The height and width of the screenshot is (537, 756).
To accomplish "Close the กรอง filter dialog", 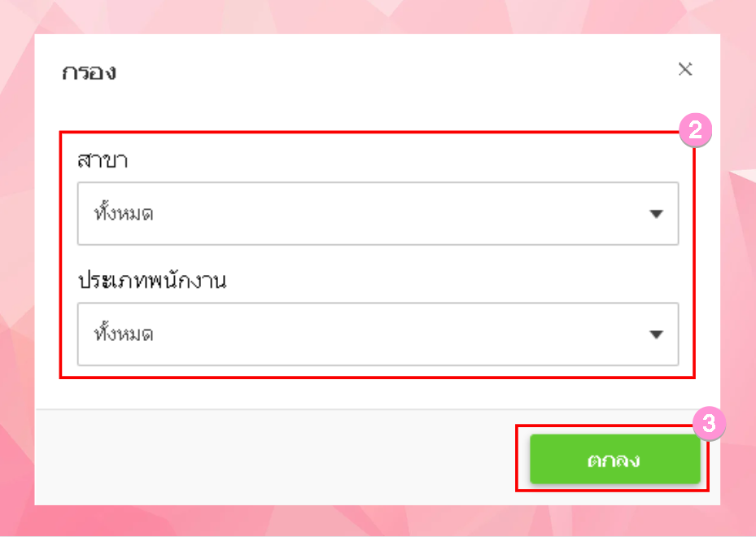I will tap(685, 69).
